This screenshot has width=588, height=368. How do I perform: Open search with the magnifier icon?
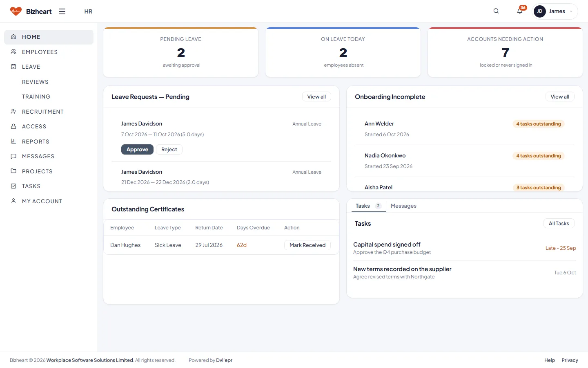[496, 11]
